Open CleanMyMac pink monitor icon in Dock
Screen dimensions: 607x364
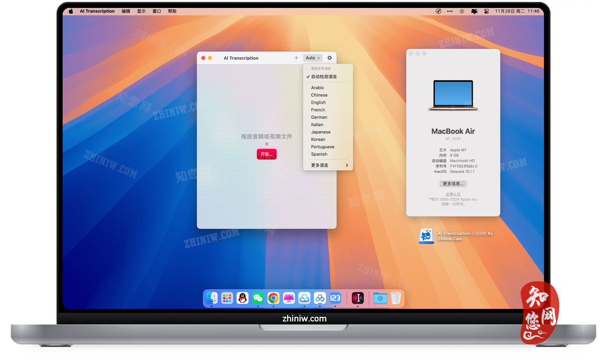289,298
